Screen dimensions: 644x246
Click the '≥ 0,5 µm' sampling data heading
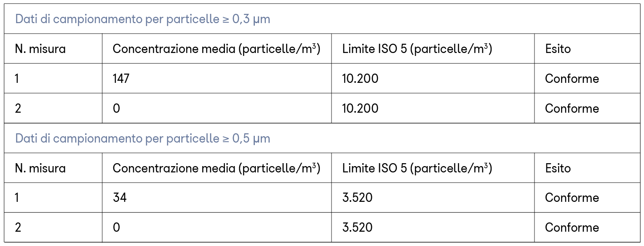(142, 138)
